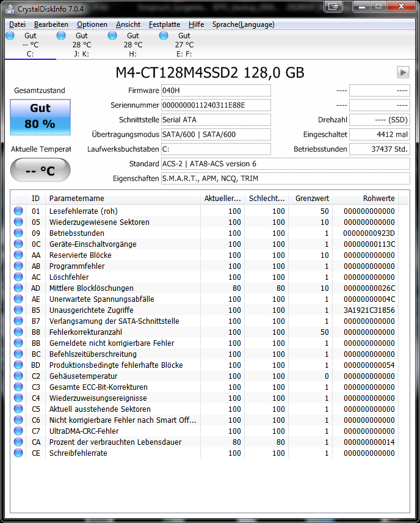The width and height of the screenshot is (420, 523).
Task: Click status icon for Wiederzuweisungsereignisse
Action: [18, 398]
